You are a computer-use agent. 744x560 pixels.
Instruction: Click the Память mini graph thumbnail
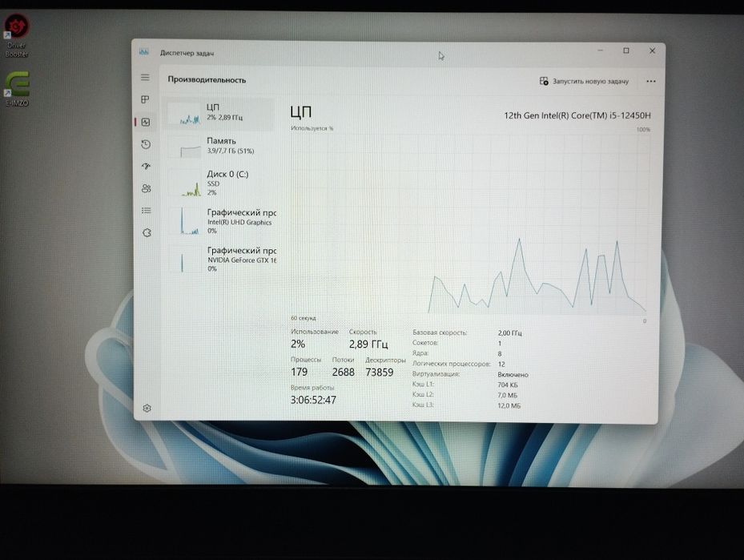click(x=186, y=147)
